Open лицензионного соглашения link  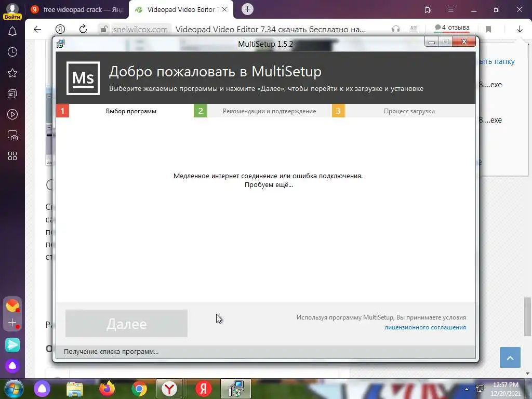point(425,327)
